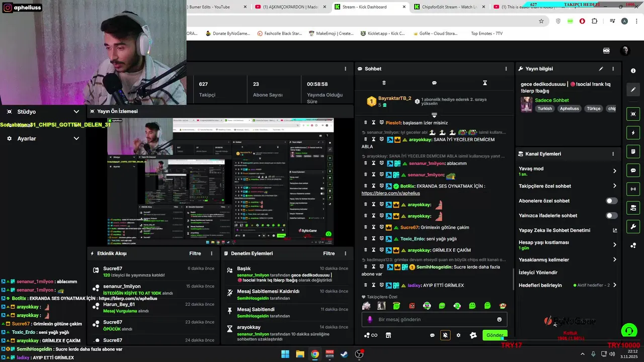The width and height of the screenshot is (644, 362).
Task: Click the stream preview thumbnail
Action: (220, 182)
